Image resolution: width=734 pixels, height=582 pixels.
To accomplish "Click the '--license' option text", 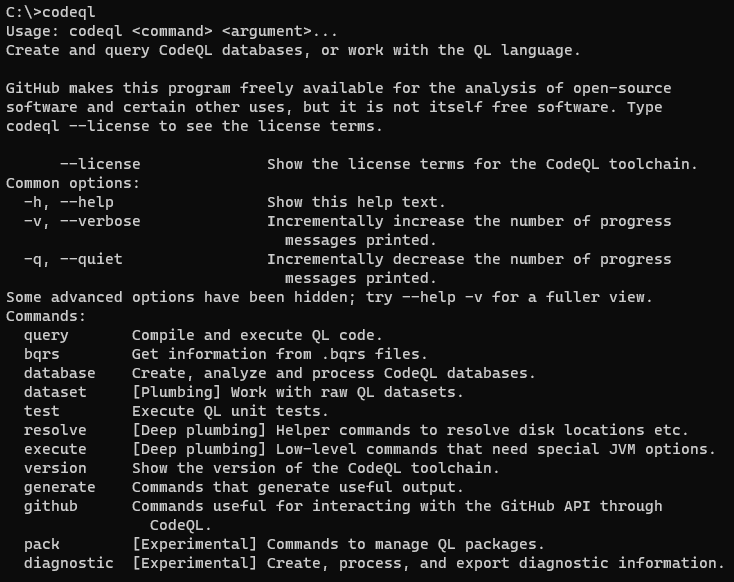I will click(x=100, y=164).
